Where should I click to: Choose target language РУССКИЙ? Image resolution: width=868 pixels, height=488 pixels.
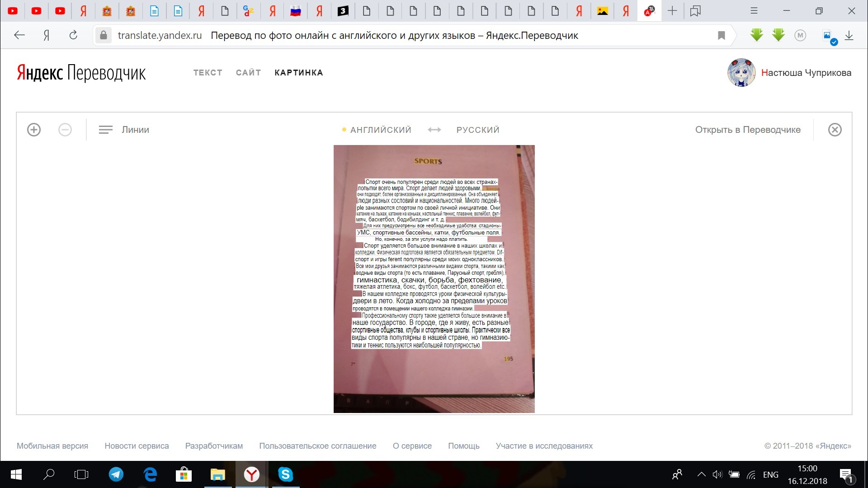pyautogui.click(x=478, y=130)
